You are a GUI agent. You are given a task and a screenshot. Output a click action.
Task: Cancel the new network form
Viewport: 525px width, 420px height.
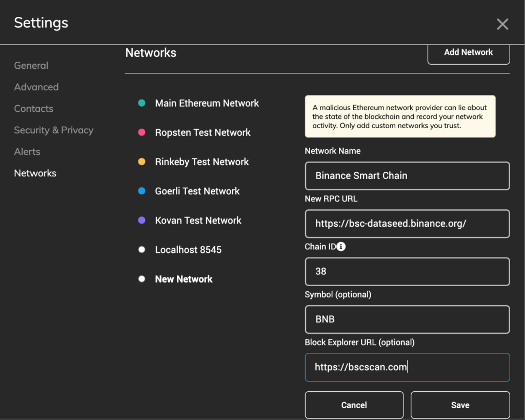click(x=354, y=405)
